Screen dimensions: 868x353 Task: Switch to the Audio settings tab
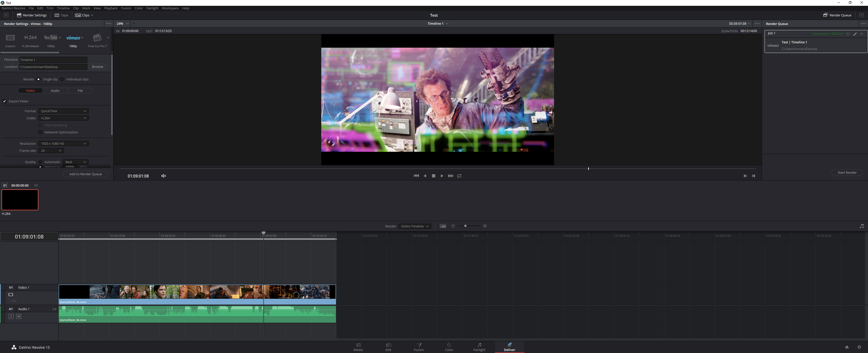coord(55,91)
